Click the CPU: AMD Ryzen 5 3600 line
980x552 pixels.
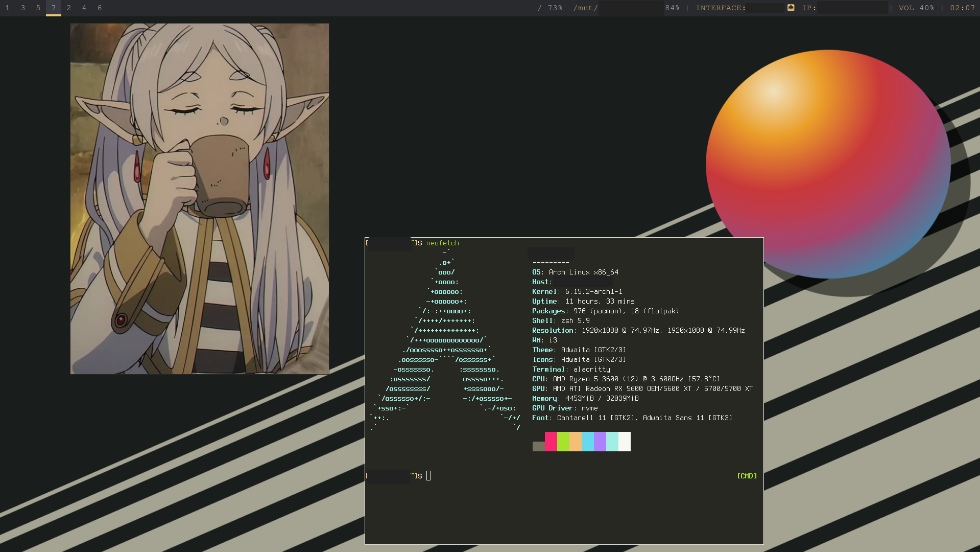point(626,379)
